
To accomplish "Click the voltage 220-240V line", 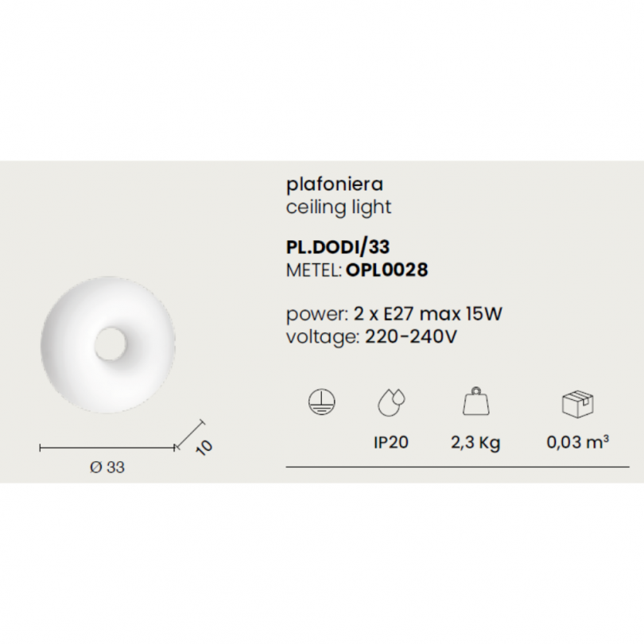I will point(371,337).
